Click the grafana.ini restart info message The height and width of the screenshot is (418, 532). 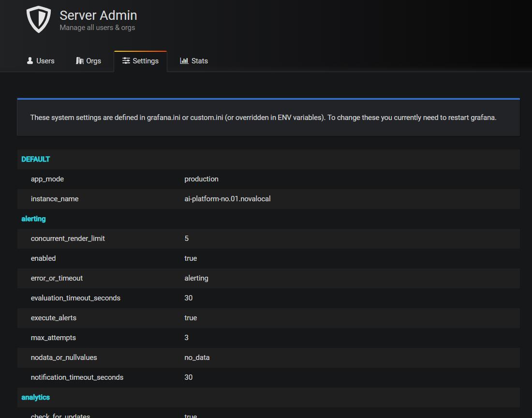pyautogui.click(x=263, y=118)
